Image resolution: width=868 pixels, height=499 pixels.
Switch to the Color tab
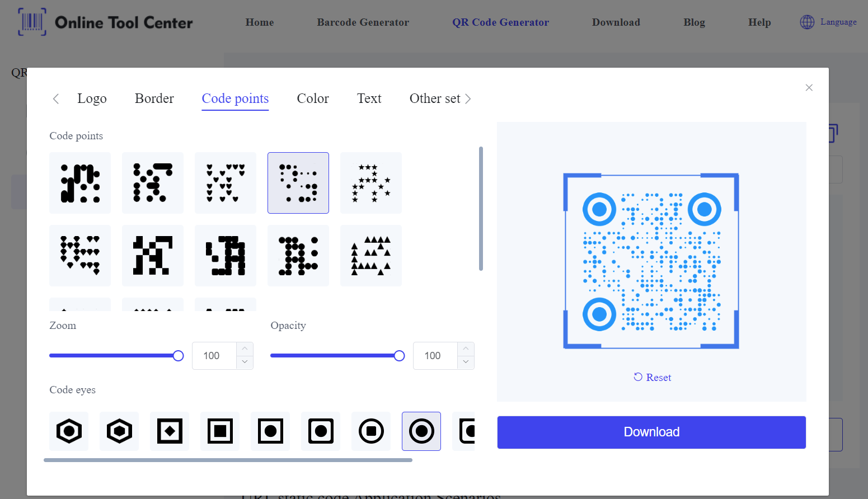[x=313, y=98]
